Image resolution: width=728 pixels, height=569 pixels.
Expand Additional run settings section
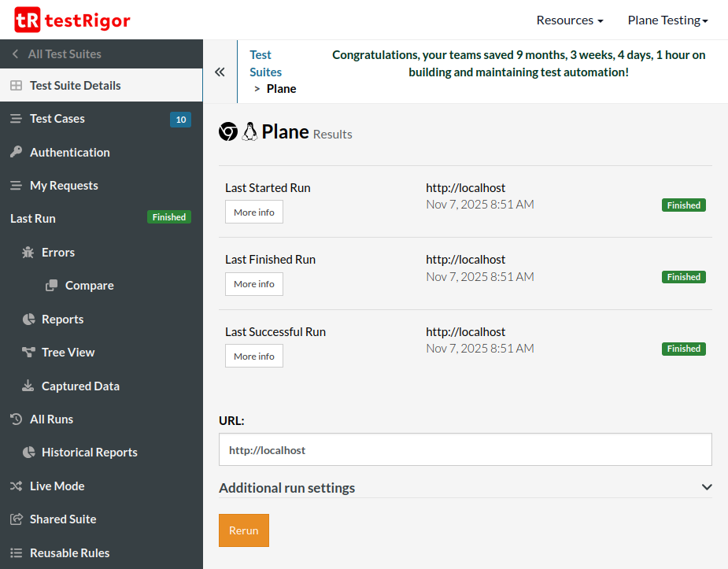(x=465, y=488)
